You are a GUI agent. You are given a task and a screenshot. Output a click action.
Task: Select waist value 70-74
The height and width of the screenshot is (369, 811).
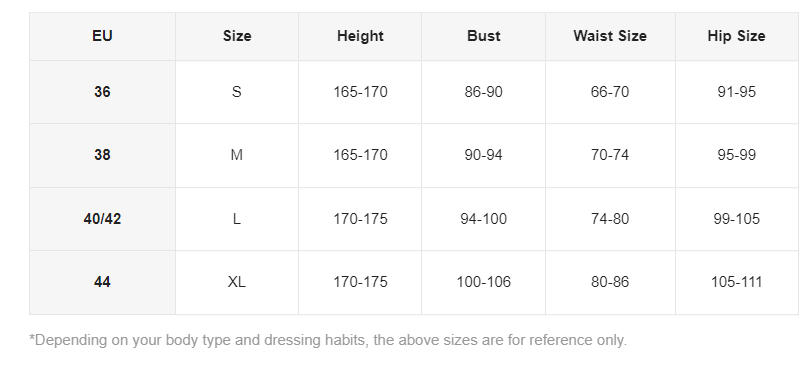[x=610, y=155]
